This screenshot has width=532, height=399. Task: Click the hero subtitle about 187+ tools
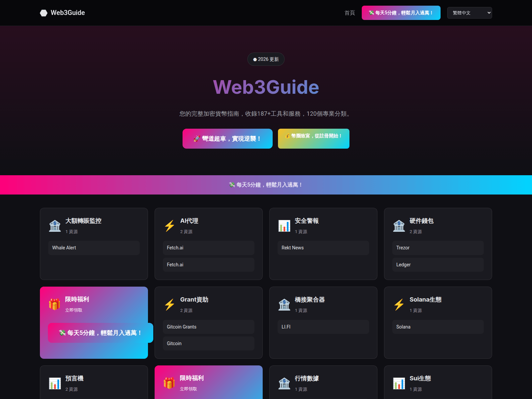(266, 114)
